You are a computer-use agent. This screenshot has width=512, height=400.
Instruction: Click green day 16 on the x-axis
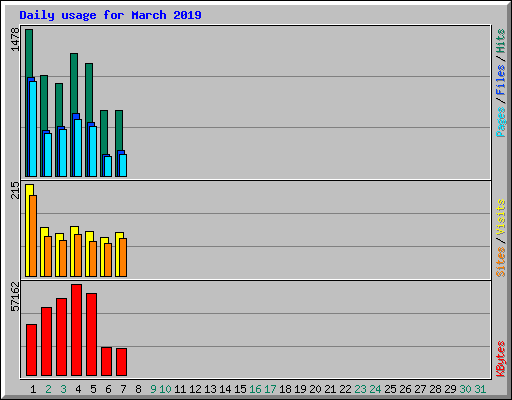pos(255,389)
